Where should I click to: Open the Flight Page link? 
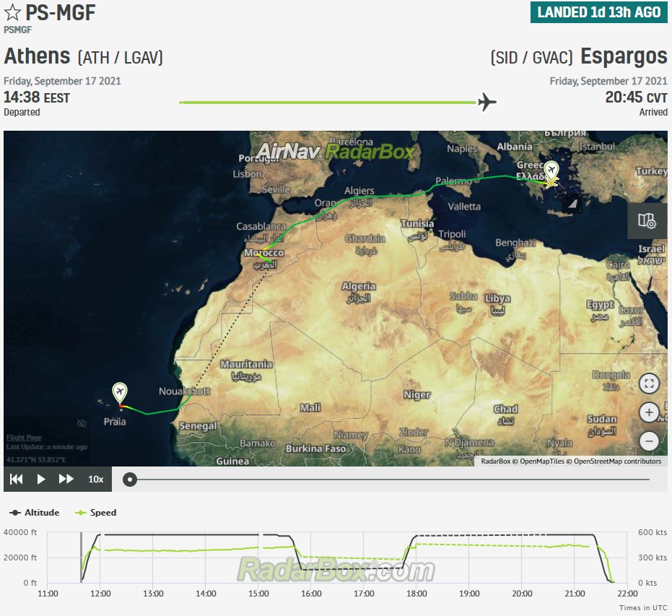coord(24,437)
